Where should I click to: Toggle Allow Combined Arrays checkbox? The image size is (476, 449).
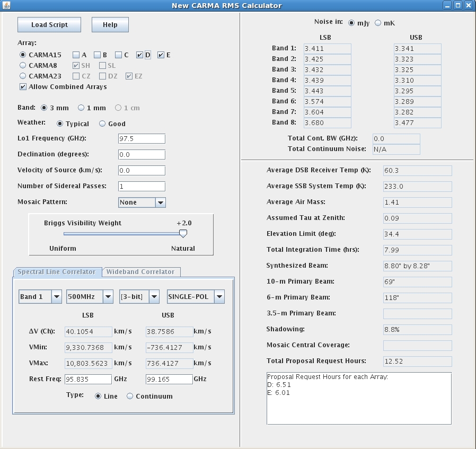[23, 87]
